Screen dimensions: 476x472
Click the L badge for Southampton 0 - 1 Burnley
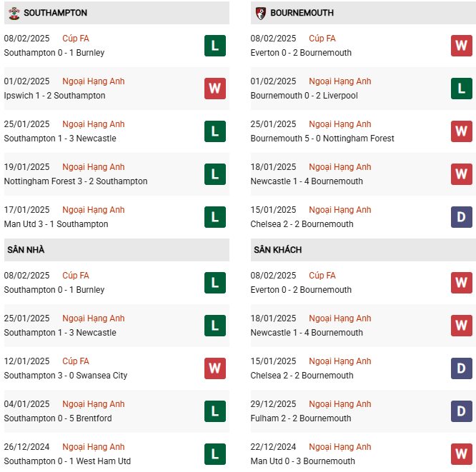[214, 46]
